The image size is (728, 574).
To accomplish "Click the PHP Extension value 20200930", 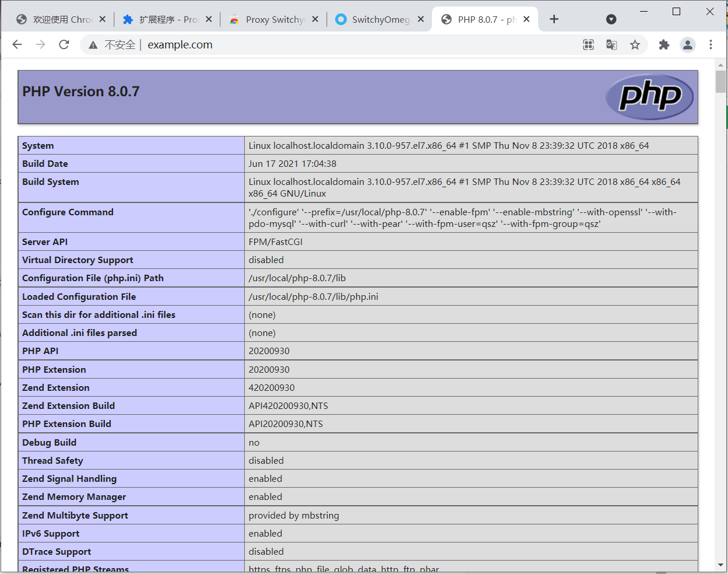I will [269, 370].
